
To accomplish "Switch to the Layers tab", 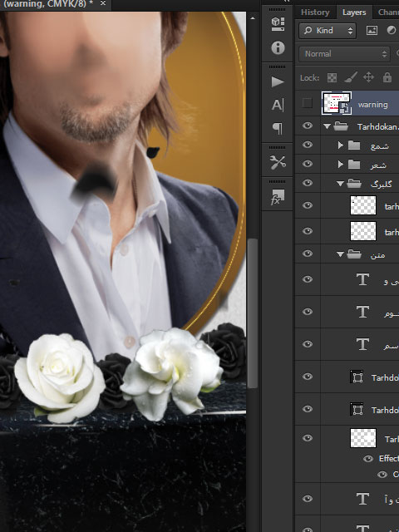I will tap(354, 12).
